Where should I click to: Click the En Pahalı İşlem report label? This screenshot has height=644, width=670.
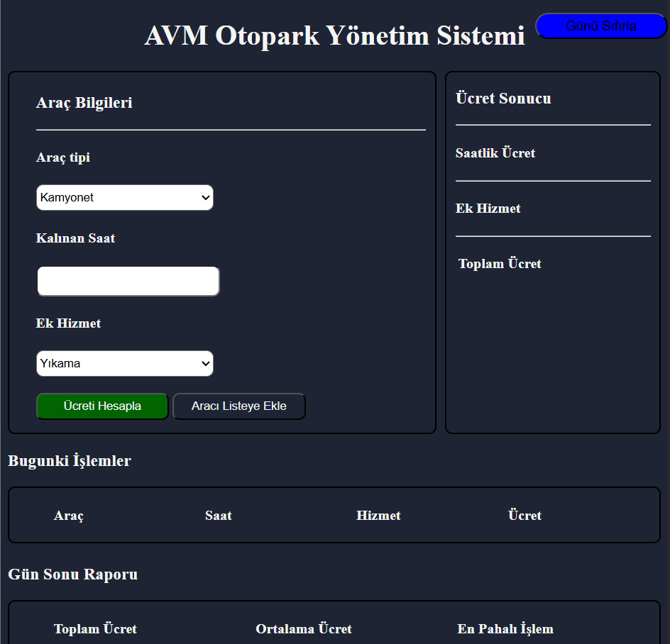pyautogui.click(x=505, y=628)
